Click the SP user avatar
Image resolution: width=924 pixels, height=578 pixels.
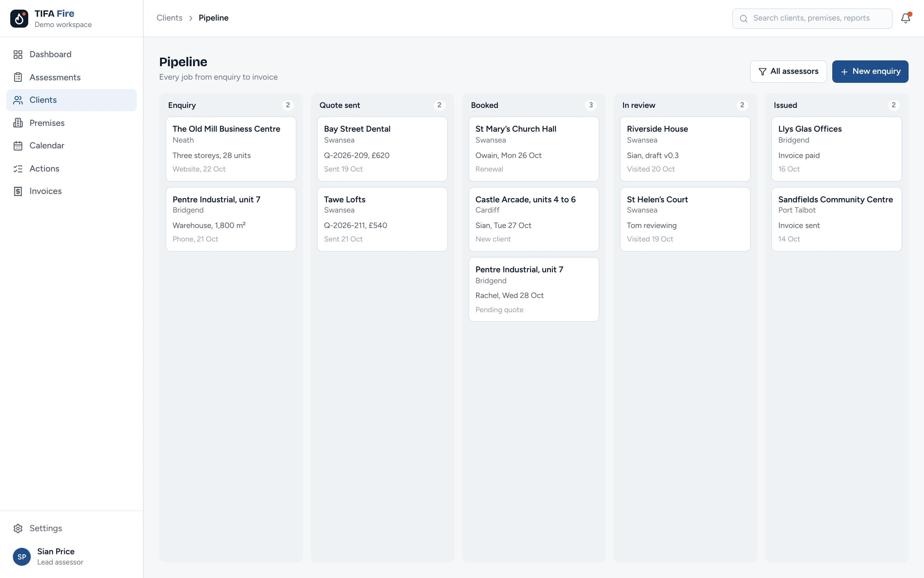click(x=22, y=556)
